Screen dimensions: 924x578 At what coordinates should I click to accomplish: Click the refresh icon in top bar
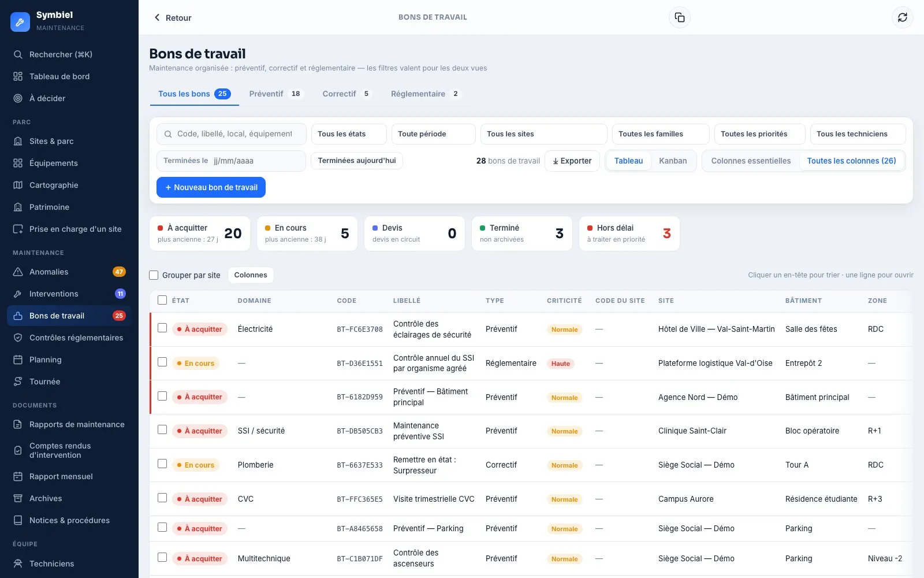pyautogui.click(x=903, y=17)
